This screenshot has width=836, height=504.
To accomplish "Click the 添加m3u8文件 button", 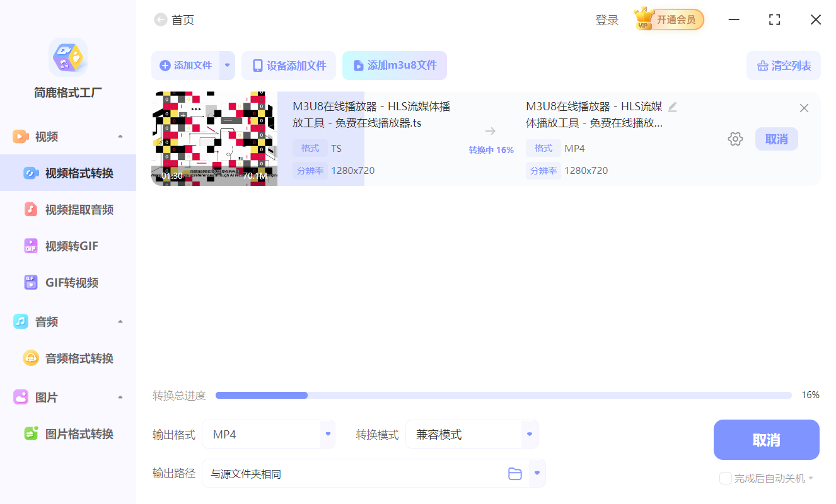I will point(395,66).
